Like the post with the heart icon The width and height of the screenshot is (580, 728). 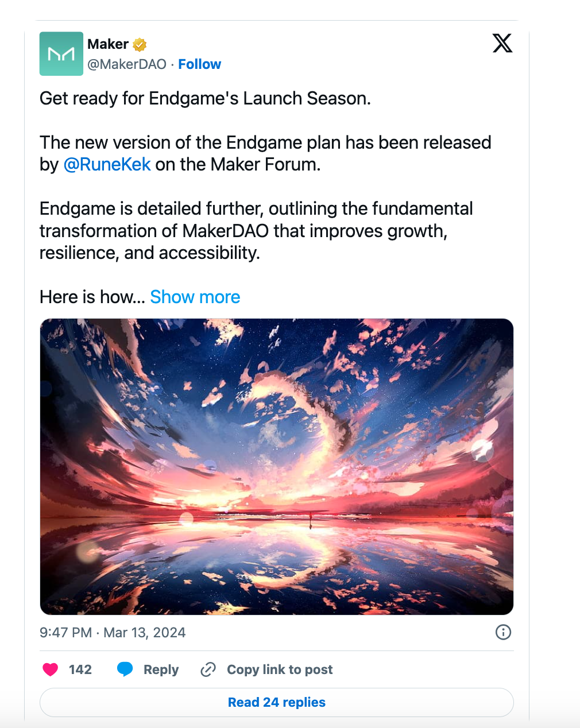(51, 669)
